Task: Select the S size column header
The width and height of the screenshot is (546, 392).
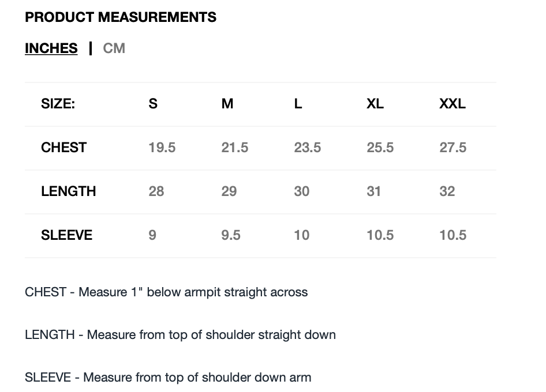Action: pos(153,104)
